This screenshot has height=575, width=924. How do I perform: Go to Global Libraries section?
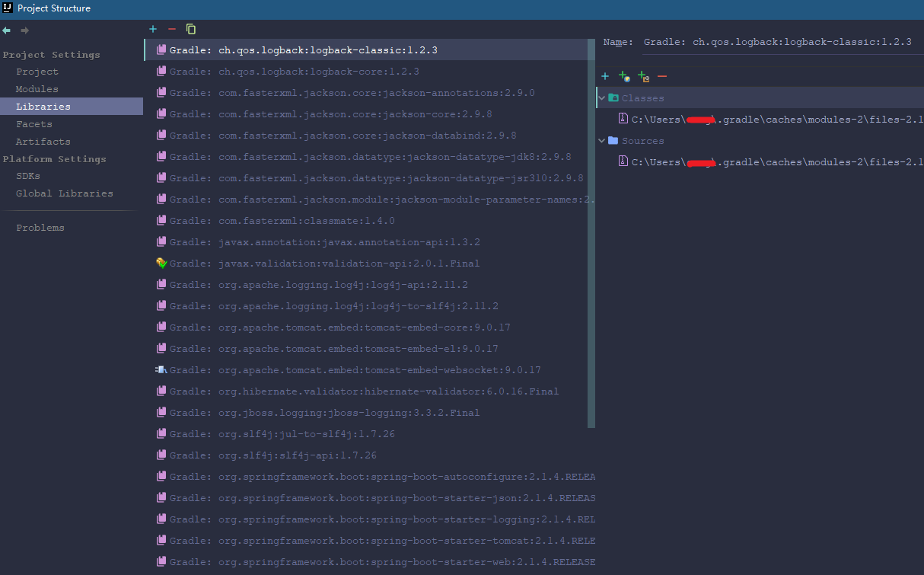[x=64, y=193]
